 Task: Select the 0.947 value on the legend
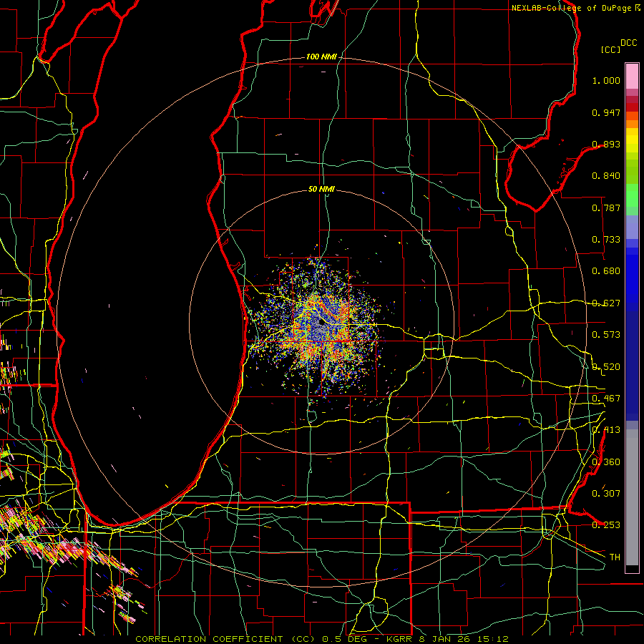click(606, 112)
